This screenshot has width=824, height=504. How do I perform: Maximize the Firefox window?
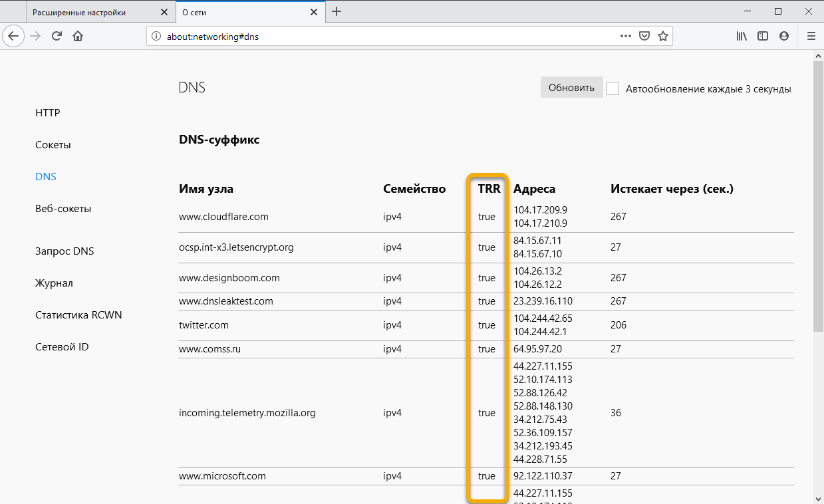pyautogui.click(x=778, y=11)
